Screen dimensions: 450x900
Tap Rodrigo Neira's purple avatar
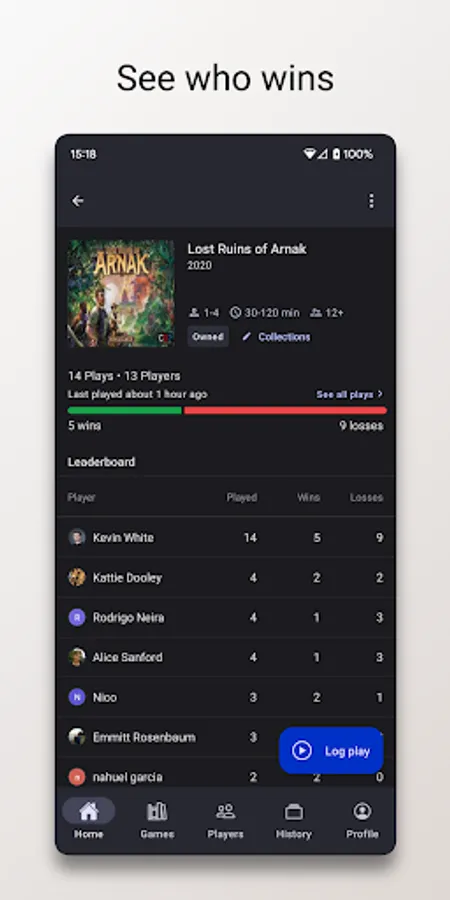pyautogui.click(x=77, y=617)
